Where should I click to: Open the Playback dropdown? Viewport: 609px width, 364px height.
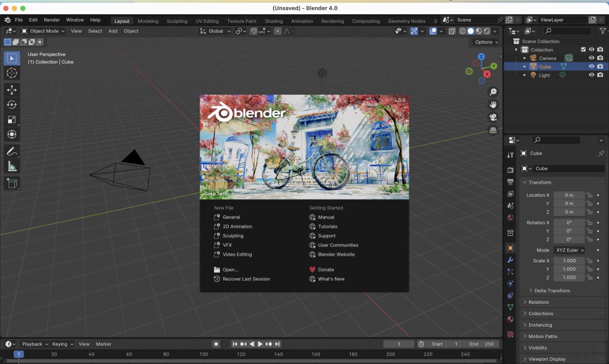pyautogui.click(x=35, y=344)
